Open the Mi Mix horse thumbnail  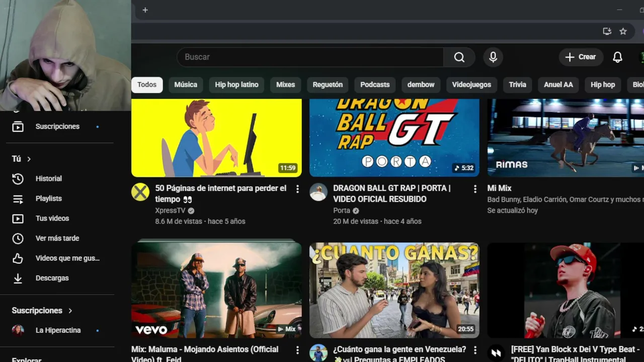coord(566,138)
